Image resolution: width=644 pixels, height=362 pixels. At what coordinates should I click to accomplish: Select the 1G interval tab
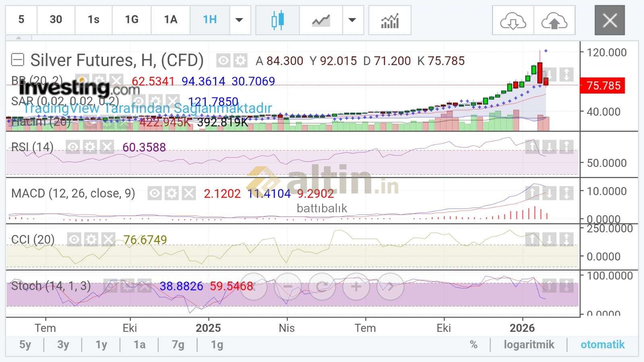(132, 20)
